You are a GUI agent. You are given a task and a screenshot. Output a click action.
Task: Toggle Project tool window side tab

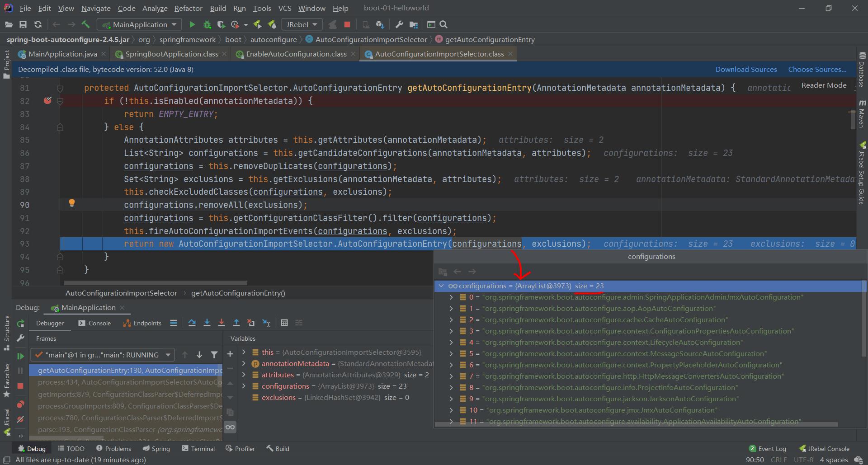(7, 64)
